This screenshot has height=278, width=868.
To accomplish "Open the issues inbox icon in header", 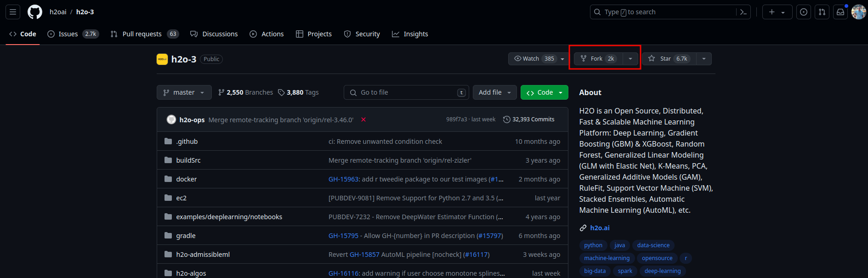I will point(804,12).
